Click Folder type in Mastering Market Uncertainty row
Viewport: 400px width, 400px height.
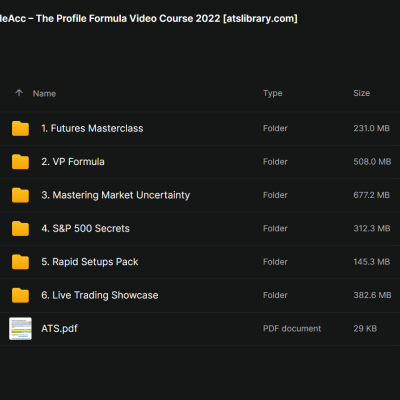[x=275, y=195]
